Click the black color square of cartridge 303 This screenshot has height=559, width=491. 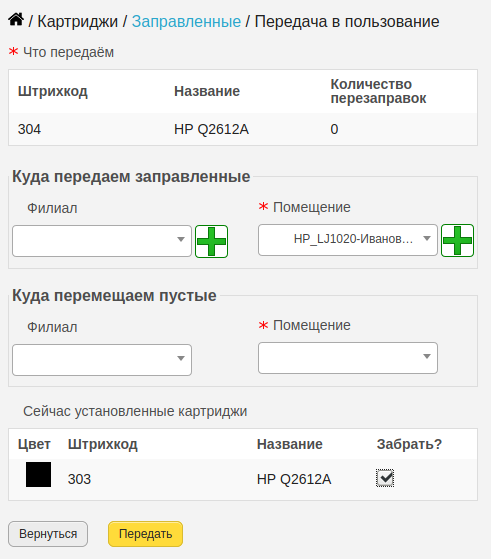39,475
